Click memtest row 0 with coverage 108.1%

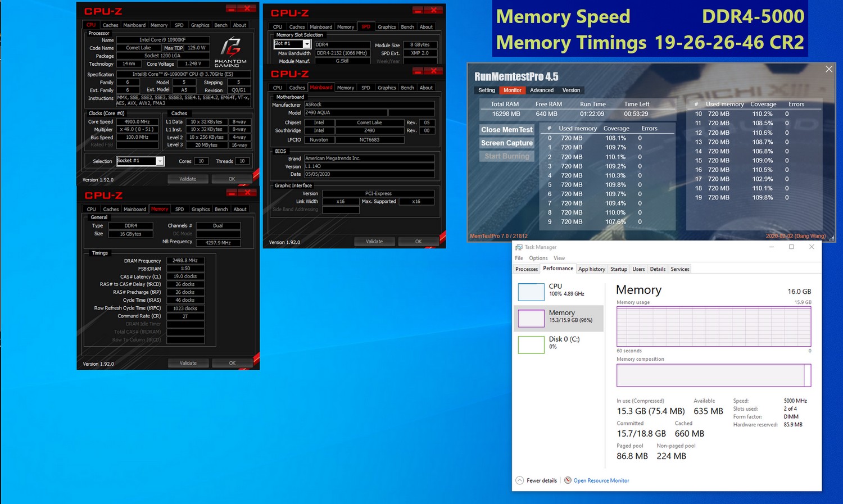(x=607, y=138)
